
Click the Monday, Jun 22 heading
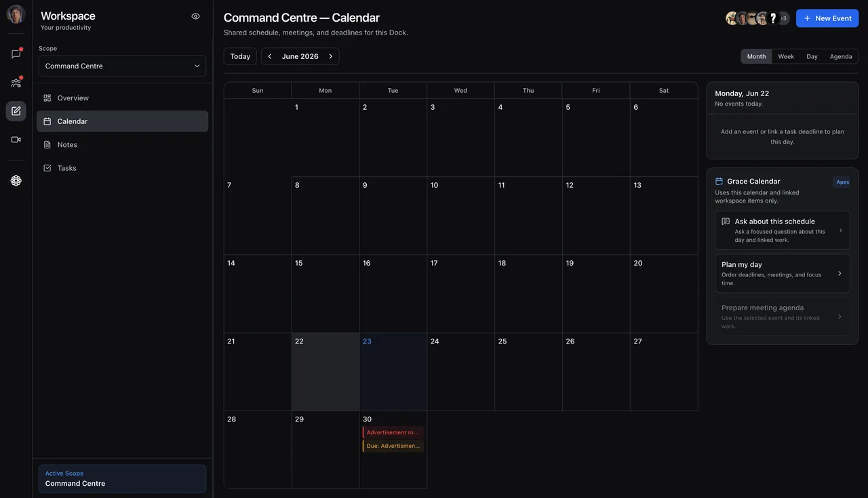(742, 94)
